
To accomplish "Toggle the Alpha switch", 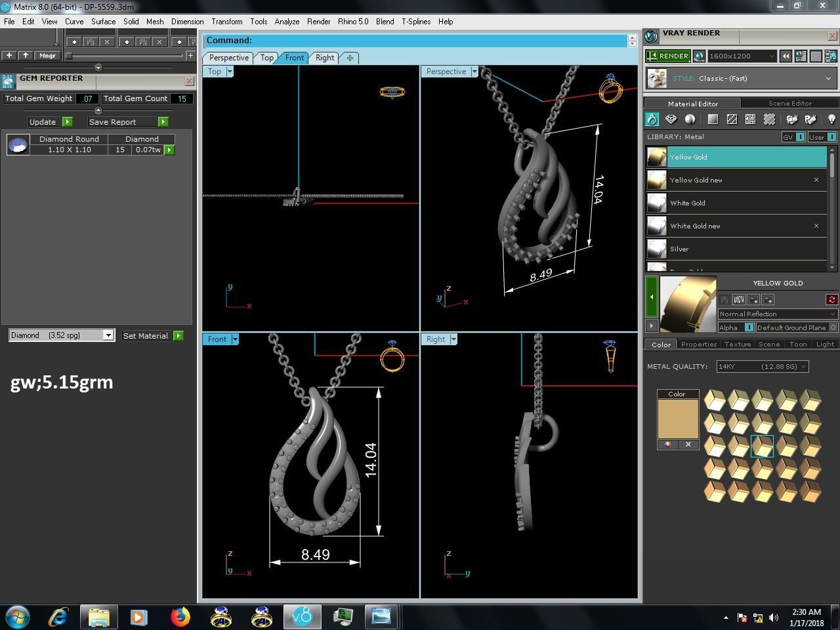I will [736, 327].
